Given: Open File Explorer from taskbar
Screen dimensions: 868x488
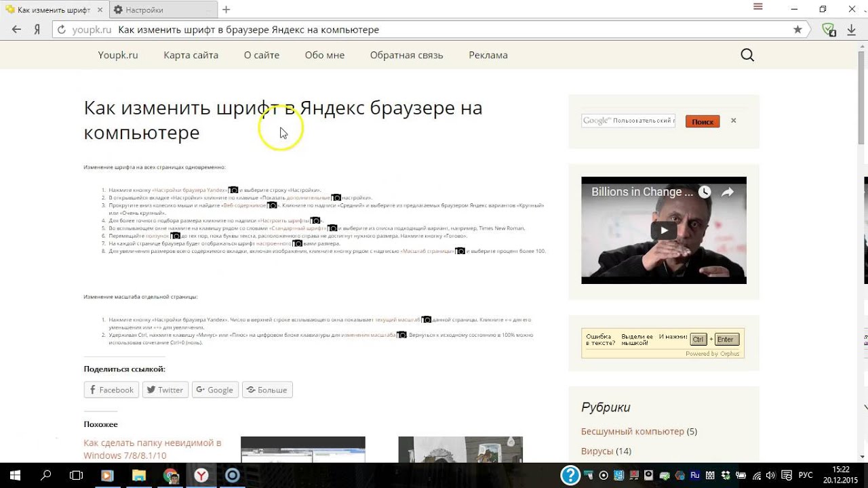Looking at the screenshot, I should (x=139, y=475).
